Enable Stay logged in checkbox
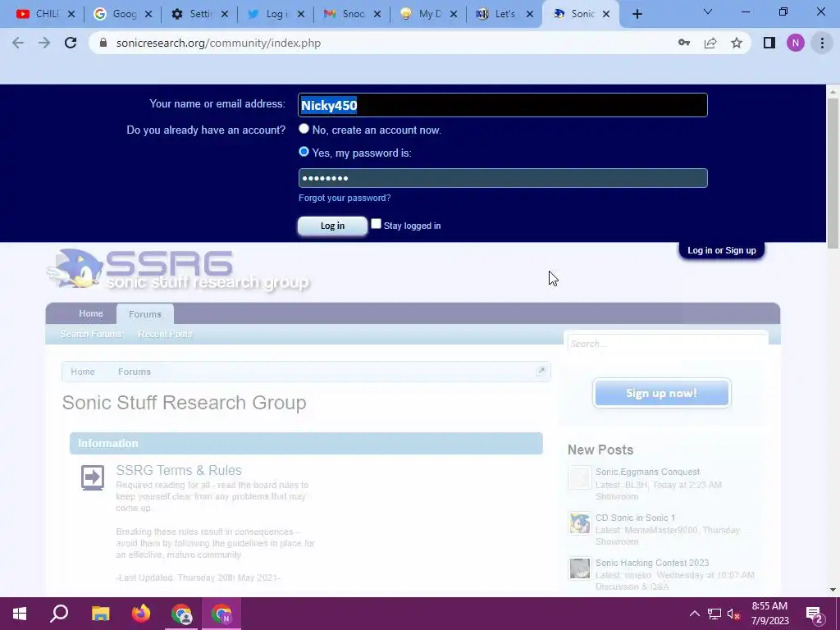Image resolution: width=840 pixels, height=630 pixels. [376, 224]
